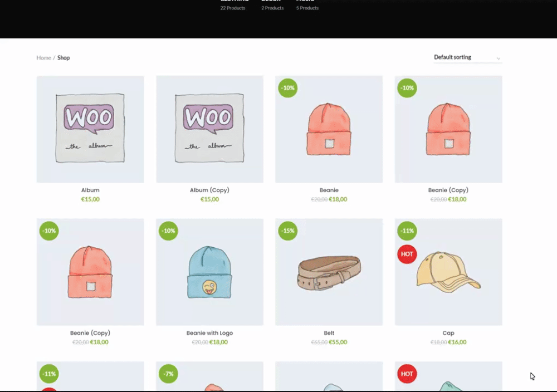The image size is (557, 392).
Task: Click the product title 'Cap'
Action: [x=448, y=333]
